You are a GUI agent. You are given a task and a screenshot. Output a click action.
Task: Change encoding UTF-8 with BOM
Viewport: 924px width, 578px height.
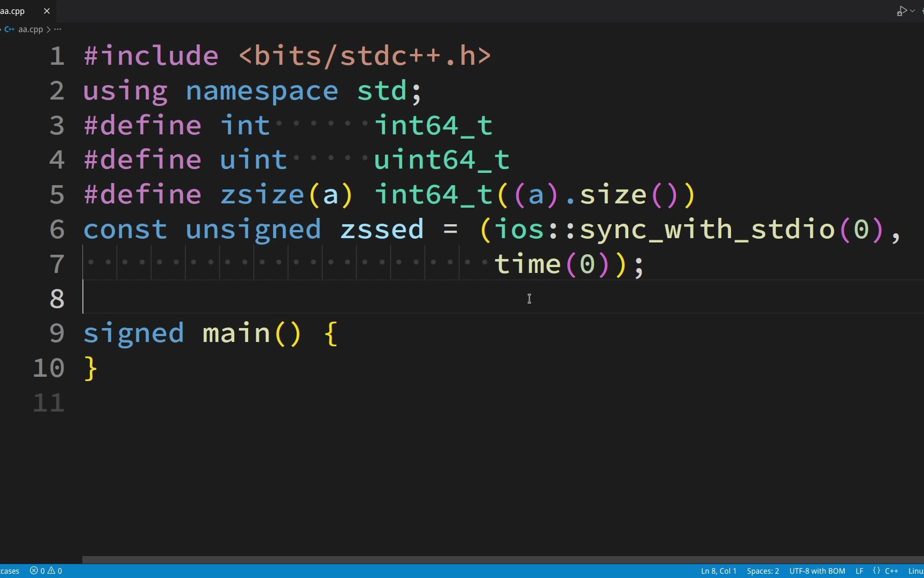[x=817, y=571]
